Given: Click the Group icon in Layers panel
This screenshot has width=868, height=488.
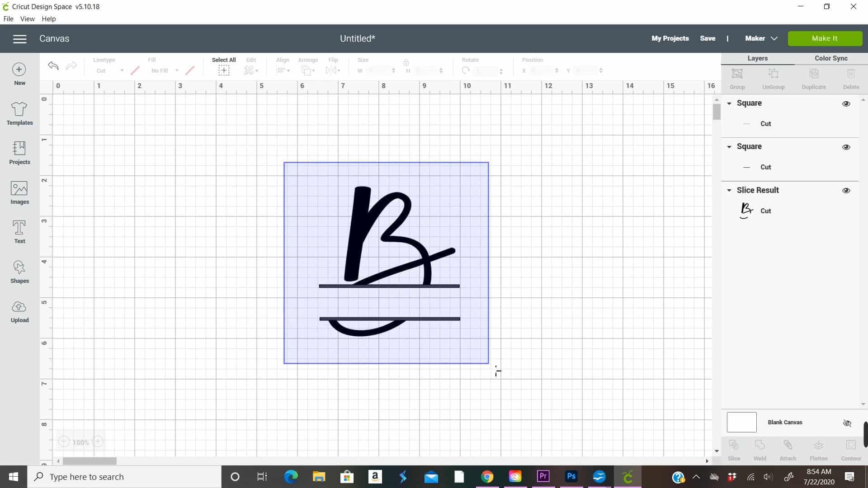Looking at the screenshot, I should point(737,74).
